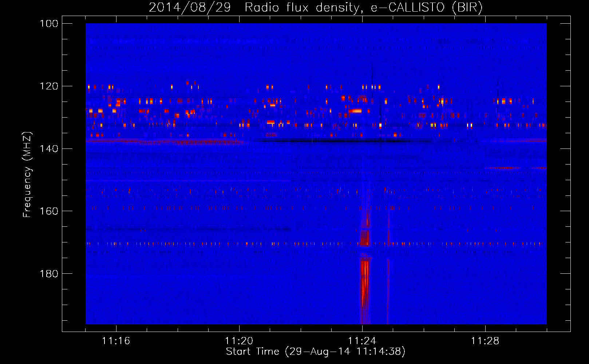The image size is (589, 364).
Task: Select the 140 frequency tick label
Action: [x=49, y=149]
